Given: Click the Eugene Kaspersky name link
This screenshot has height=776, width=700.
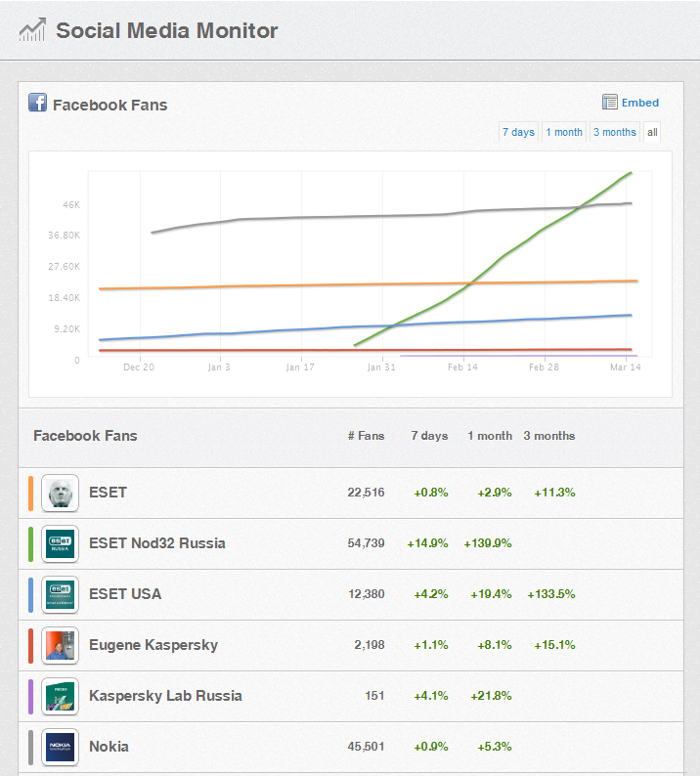Looking at the screenshot, I should pyautogui.click(x=153, y=645).
